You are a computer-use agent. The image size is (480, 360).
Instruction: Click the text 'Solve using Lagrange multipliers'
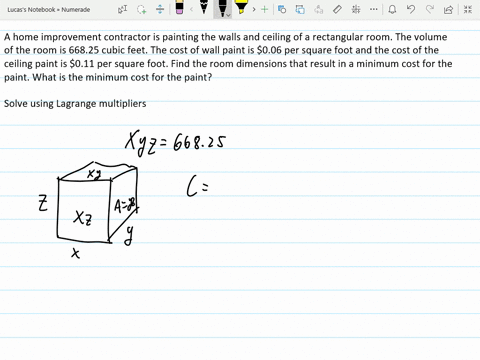pos(75,104)
